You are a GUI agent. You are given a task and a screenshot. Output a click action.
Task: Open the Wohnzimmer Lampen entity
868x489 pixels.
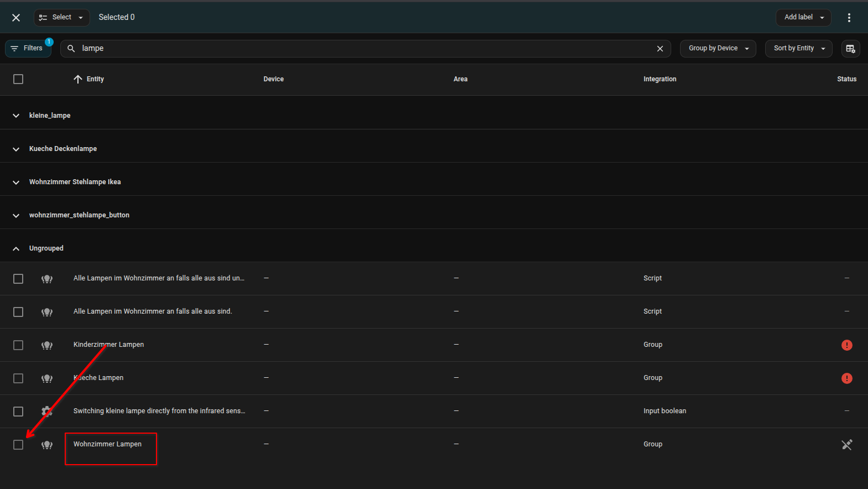point(107,444)
